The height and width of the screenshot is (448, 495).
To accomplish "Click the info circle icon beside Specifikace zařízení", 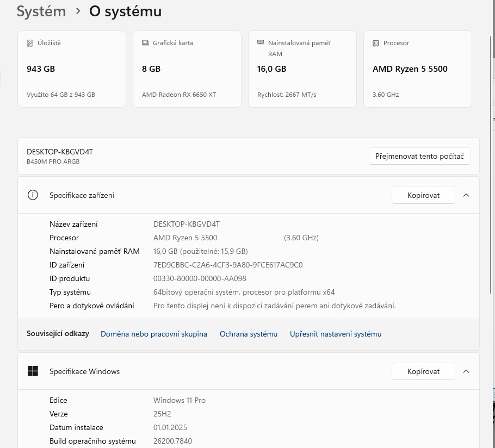I will click(33, 195).
